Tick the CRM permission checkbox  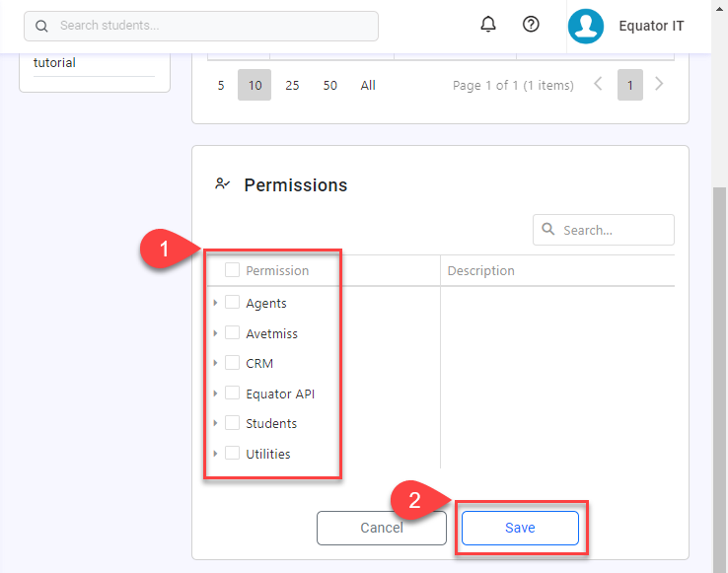tap(233, 363)
